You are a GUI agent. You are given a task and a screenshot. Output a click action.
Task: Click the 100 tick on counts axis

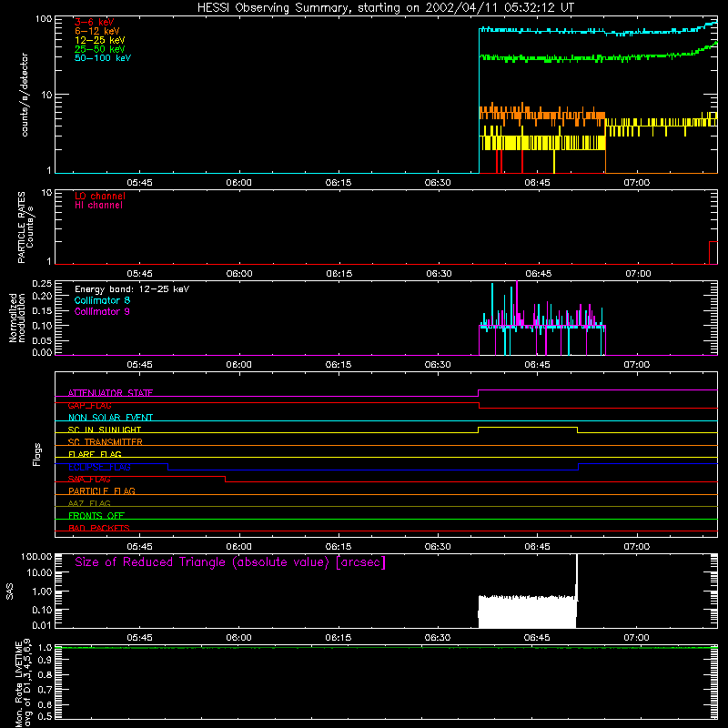tap(43, 19)
